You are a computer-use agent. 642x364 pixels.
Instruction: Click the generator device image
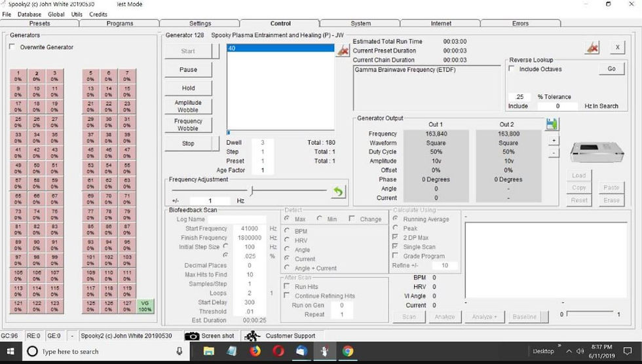point(597,152)
